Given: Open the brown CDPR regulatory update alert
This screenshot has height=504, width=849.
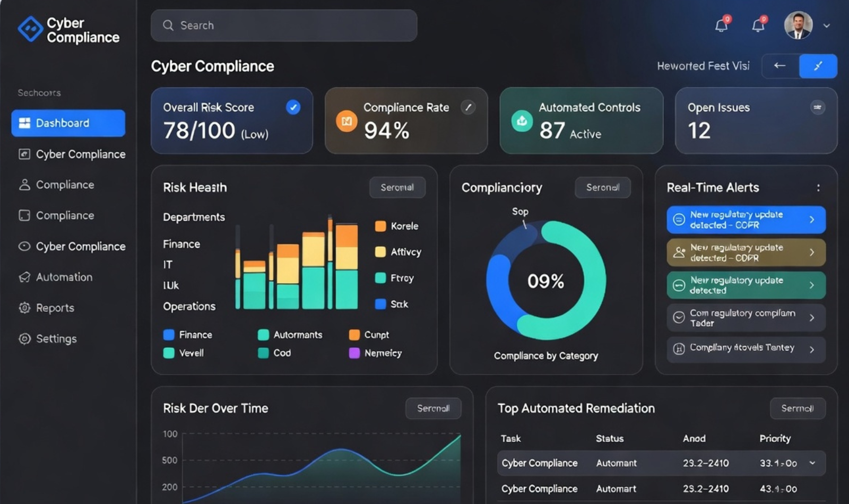Looking at the screenshot, I should [x=746, y=253].
